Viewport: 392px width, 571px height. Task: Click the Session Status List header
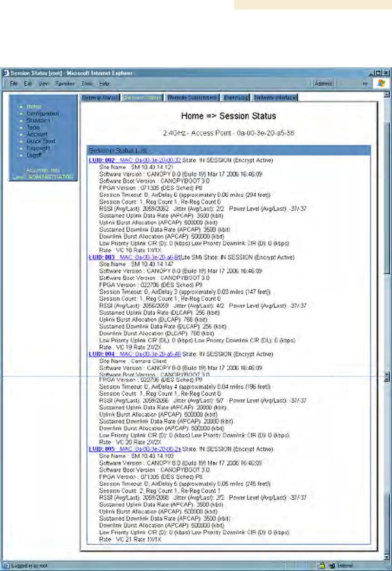click(229, 150)
